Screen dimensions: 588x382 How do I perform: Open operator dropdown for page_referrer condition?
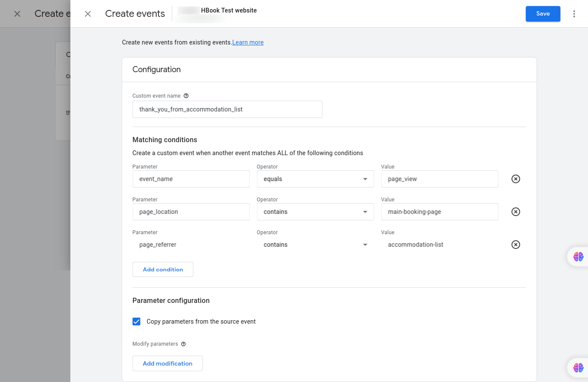coord(315,245)
